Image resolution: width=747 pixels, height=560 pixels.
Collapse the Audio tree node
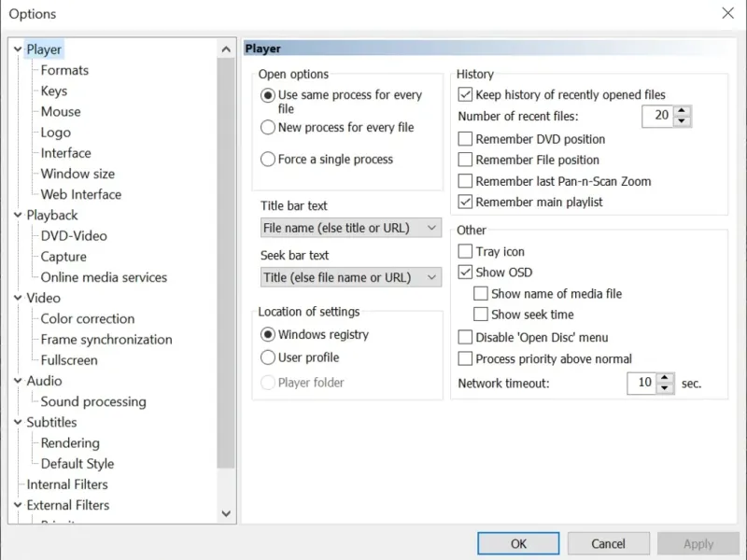pos(18,381)
